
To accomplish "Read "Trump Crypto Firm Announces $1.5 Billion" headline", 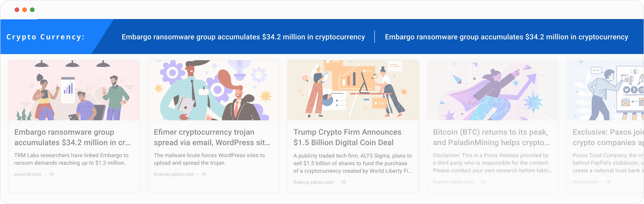I will click(348, 137).
